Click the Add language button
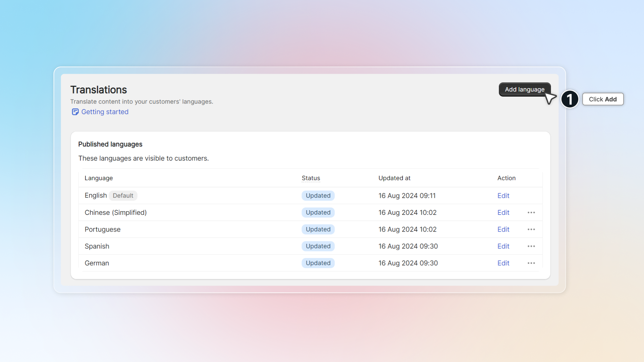 click(524, 89)
